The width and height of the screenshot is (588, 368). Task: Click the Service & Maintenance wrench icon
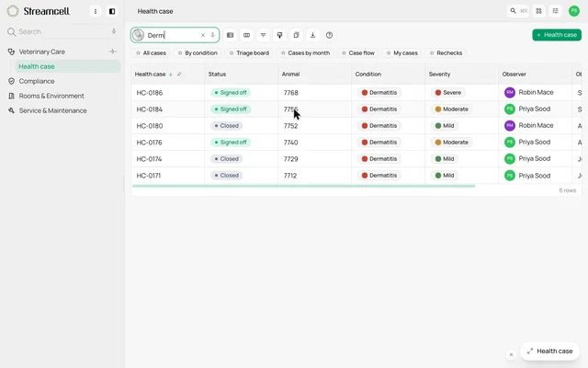pos(11,110)
